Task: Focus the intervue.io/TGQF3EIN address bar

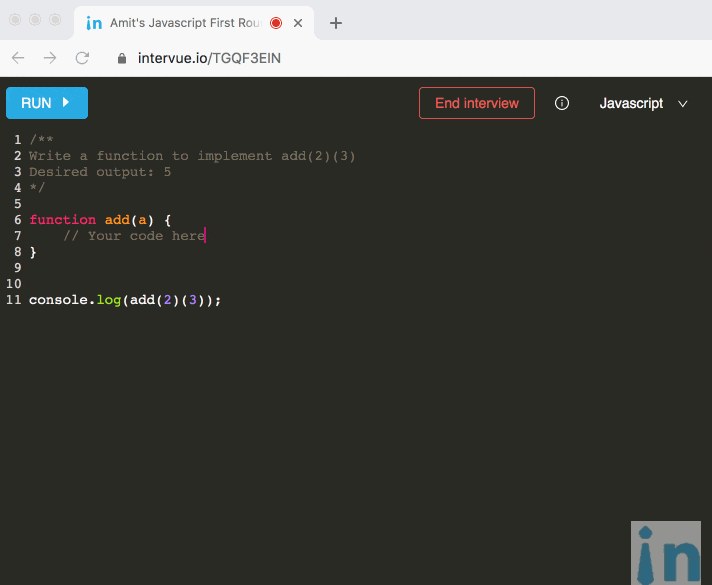Action: tap(300, 58)
